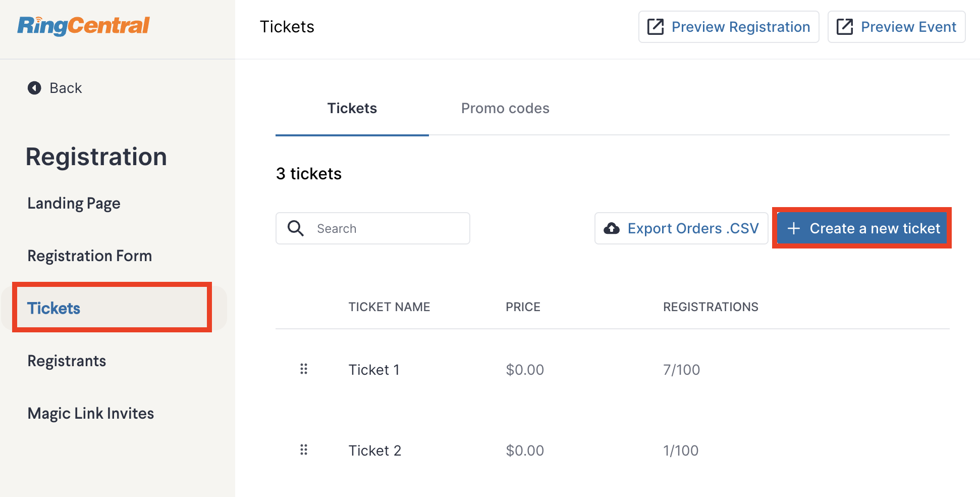Create a new ticket
The image size is (980, 497).
862,228
